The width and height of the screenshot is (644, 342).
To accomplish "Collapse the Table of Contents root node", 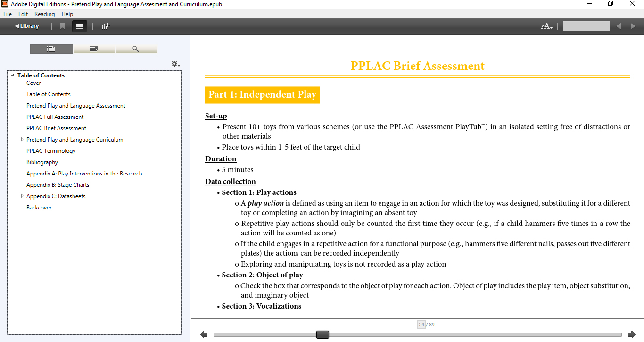I will coord(12,75).
